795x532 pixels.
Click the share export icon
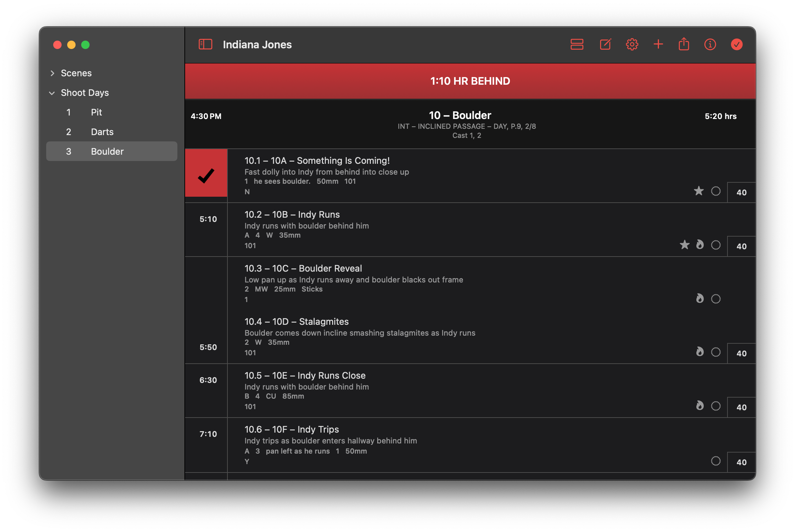pos(684,44)
